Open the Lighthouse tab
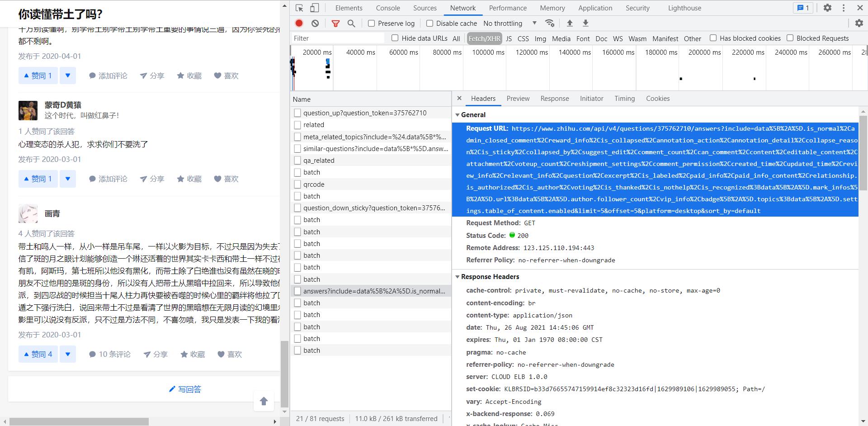The image size is (868, 426). (x=684, y=8)
